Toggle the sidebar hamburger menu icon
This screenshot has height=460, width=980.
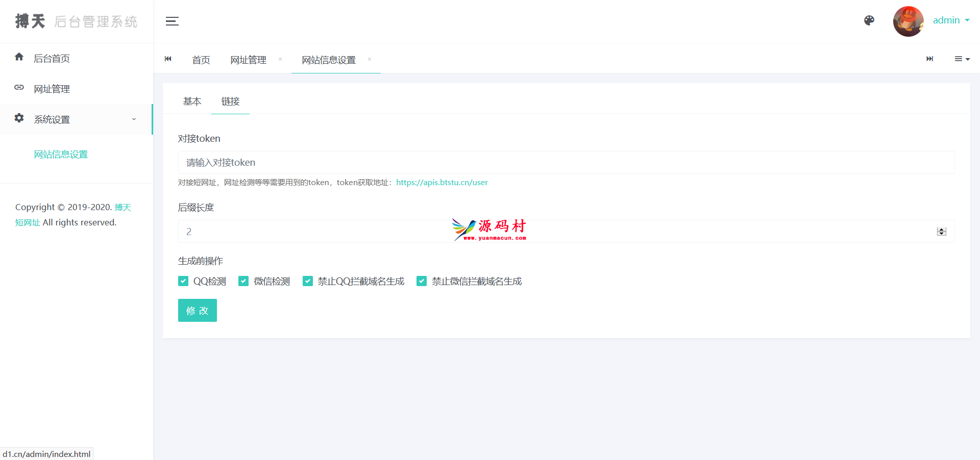[x=172, y=21]
